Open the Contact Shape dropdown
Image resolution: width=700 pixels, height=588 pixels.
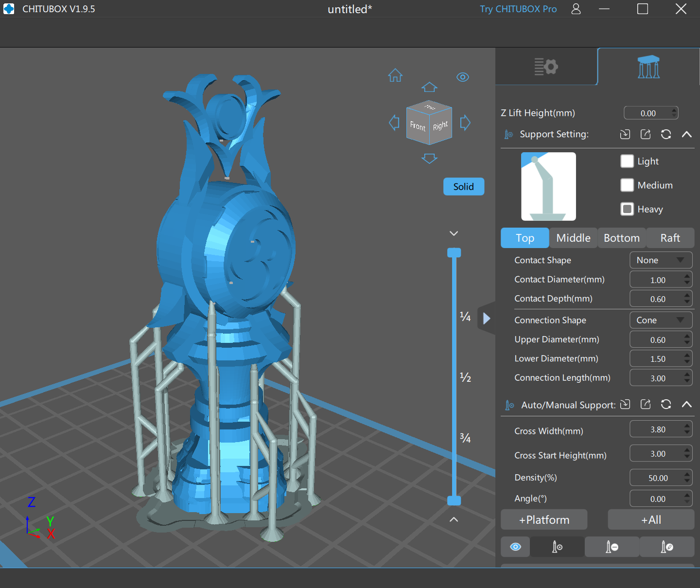pyautogui.click(x=661, y=260)
